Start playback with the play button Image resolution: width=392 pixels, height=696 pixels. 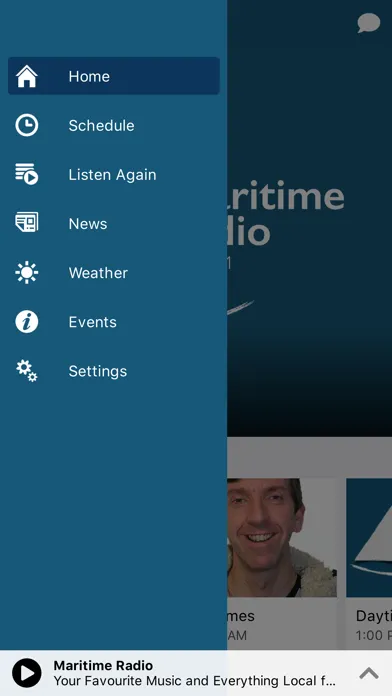pos(27,673)
